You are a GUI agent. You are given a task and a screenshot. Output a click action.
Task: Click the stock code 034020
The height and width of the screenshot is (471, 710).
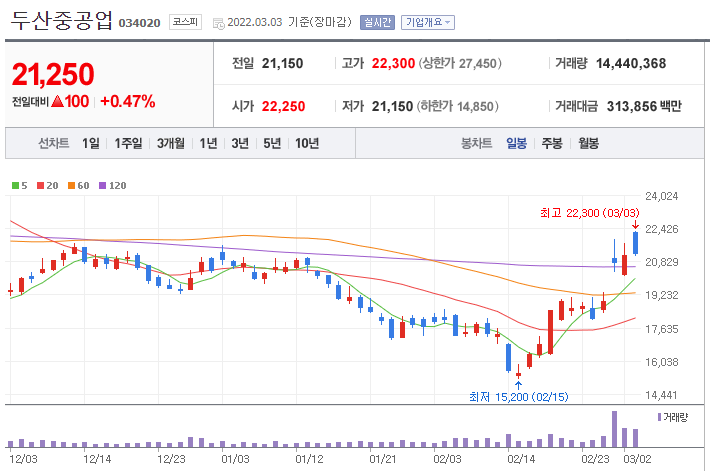point(139,23)
